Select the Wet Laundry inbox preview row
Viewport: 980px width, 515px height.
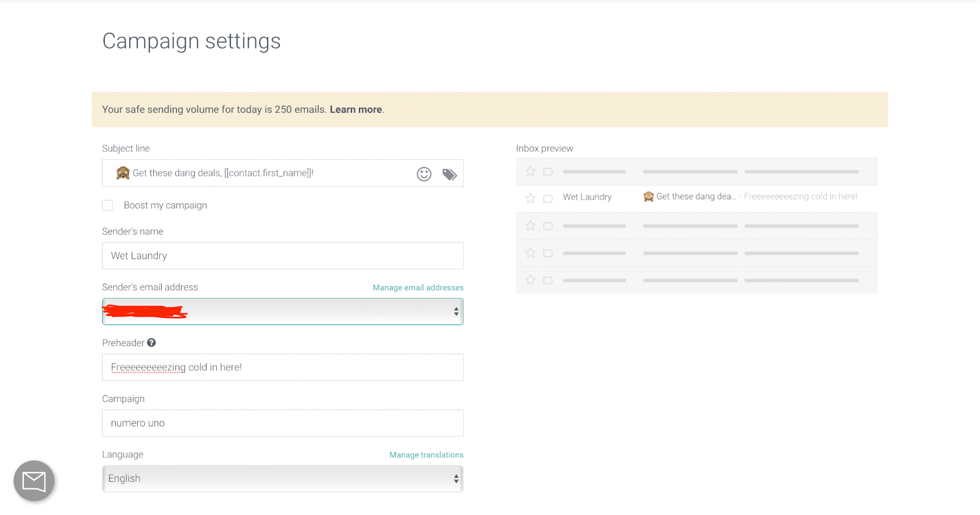[x=696, y=197]
